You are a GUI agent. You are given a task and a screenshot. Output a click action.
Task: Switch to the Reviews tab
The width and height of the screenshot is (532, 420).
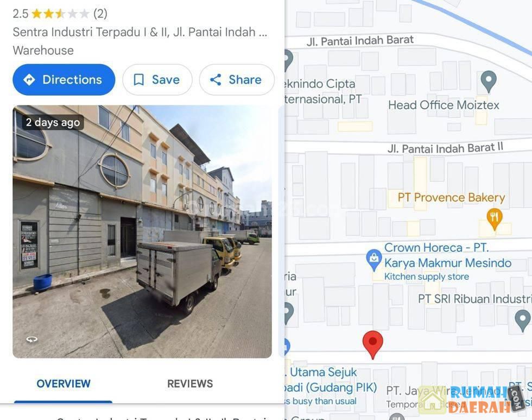pyautogui.click(x=190, y=384)
